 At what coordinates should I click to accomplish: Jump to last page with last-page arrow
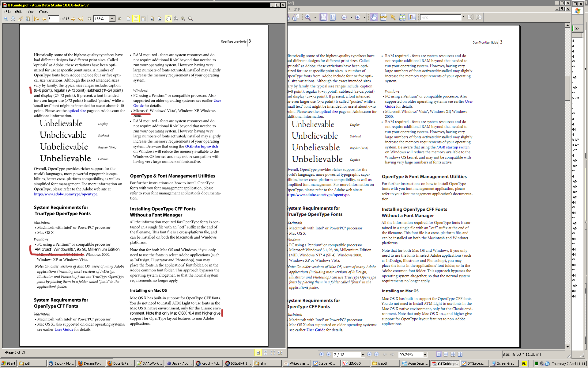click(x=80, y=19)
